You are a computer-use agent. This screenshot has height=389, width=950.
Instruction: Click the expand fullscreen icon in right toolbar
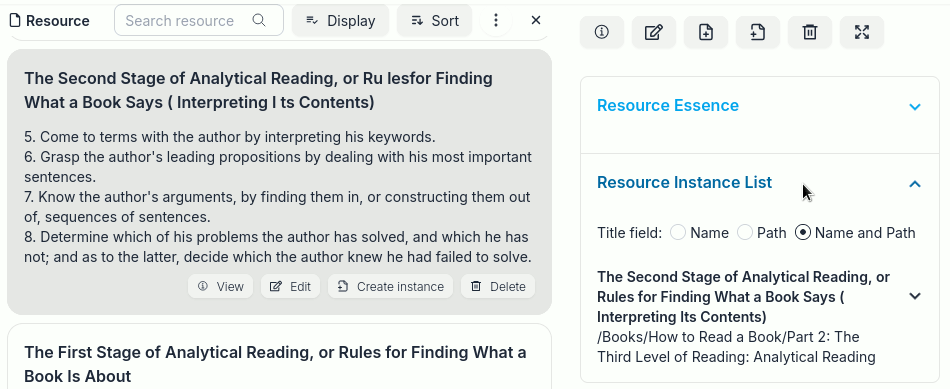[862, 32]
